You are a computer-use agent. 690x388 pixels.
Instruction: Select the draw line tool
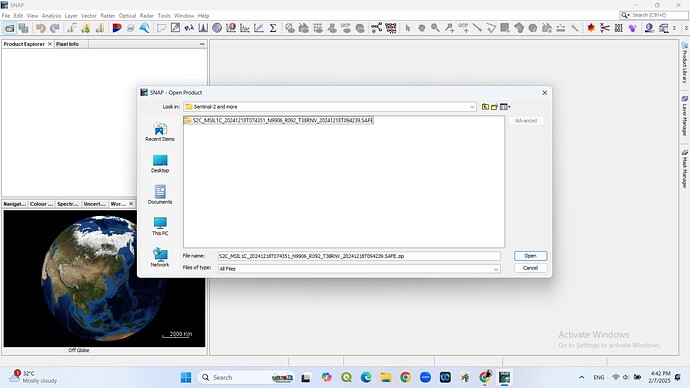click(477, 28)
